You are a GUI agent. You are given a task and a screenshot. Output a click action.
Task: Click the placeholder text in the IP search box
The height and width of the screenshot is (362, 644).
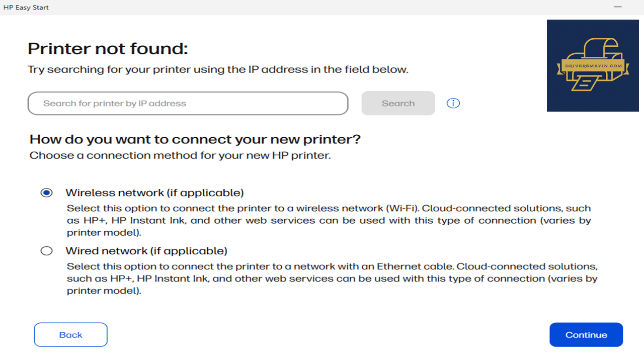coord(115,104)
